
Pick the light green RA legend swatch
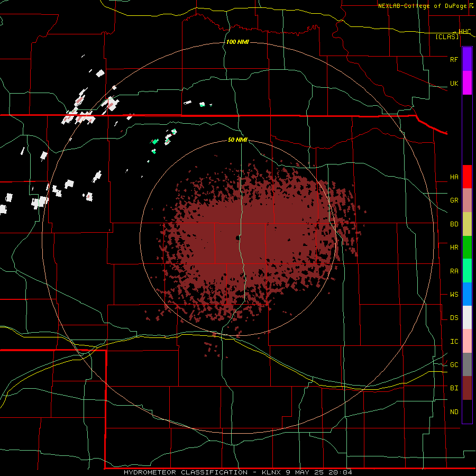tap(467, 271)
